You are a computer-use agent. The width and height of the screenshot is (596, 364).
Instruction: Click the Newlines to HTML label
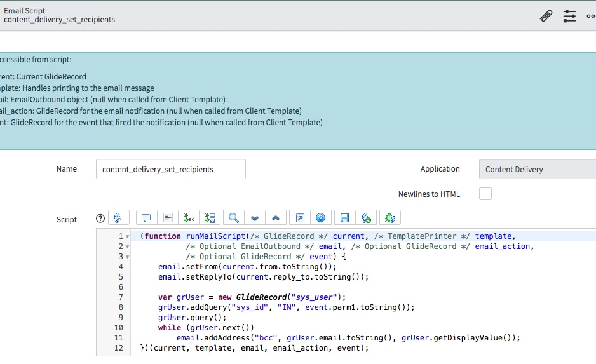(429, 194)
